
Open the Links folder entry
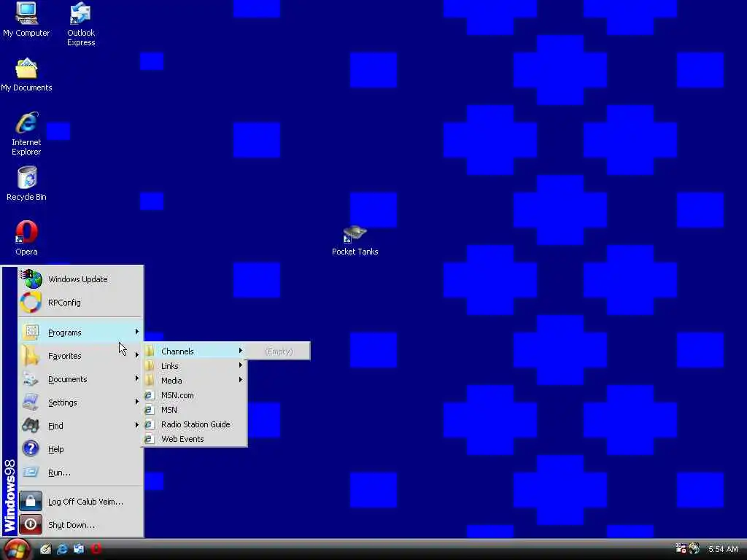[195, 366]
